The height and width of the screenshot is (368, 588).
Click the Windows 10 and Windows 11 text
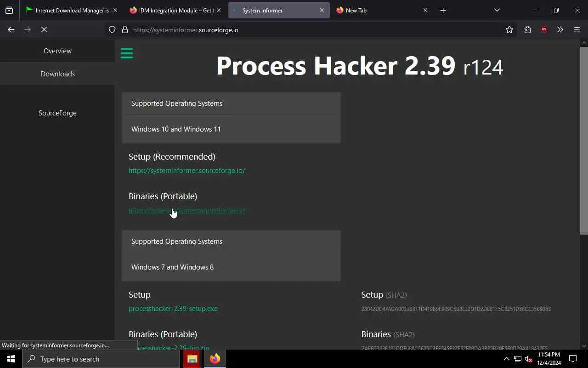coord(176,129)
